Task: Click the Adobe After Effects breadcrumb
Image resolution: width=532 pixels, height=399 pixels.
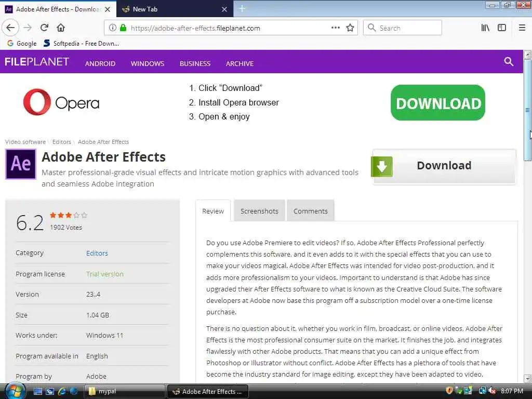Action: [x=103, y=142]
